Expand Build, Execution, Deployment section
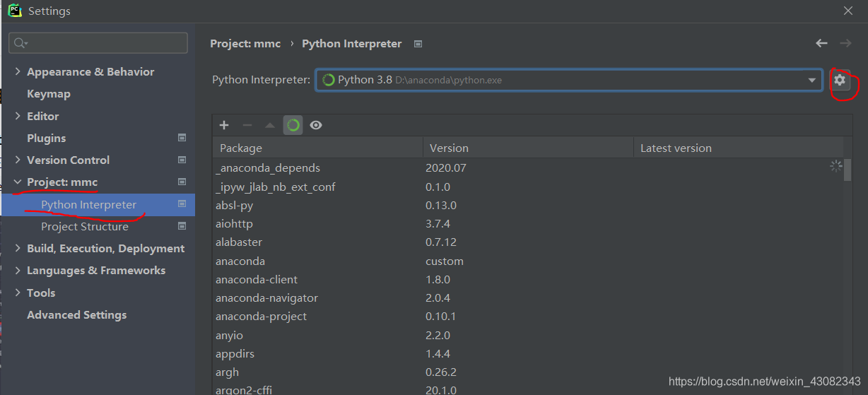This screenshot has width=868, height=395. click(x=18, y=249)
